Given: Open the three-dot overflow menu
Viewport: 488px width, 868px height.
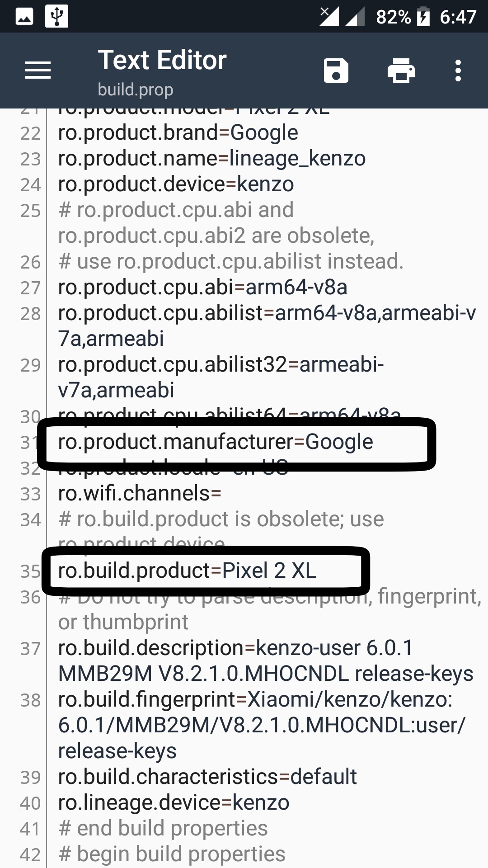Looking at the screenshot, I should [x=458, y=71].
